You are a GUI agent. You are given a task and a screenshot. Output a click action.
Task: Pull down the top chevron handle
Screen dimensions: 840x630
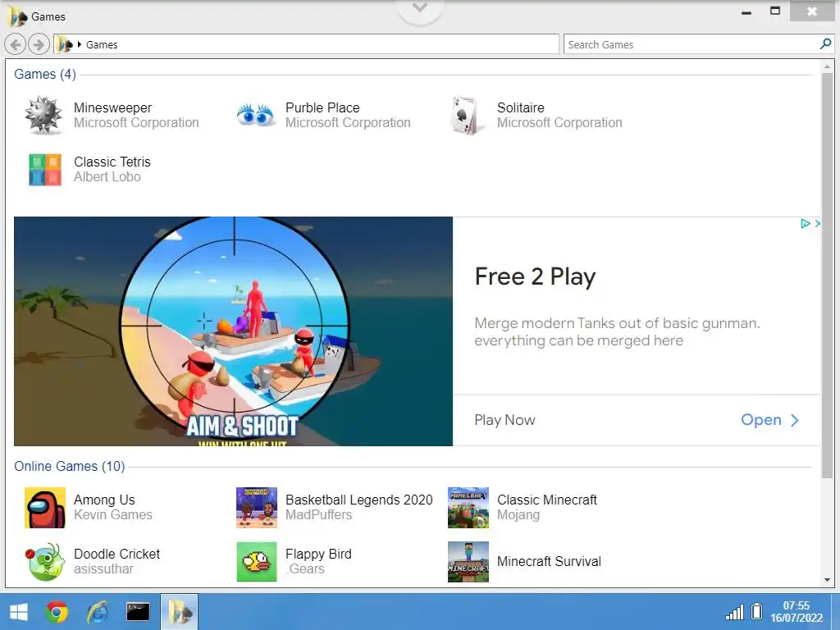tap(420, 10)
